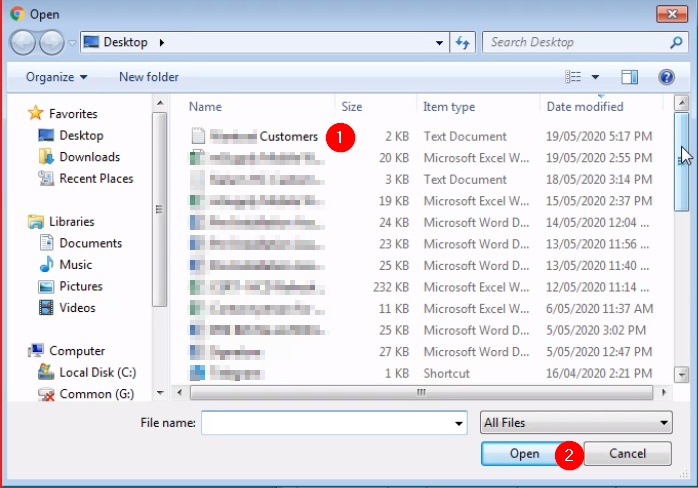This screenshot has width=698, height=488.
Task: Click the help question mark icon
Action: (666, 77)
